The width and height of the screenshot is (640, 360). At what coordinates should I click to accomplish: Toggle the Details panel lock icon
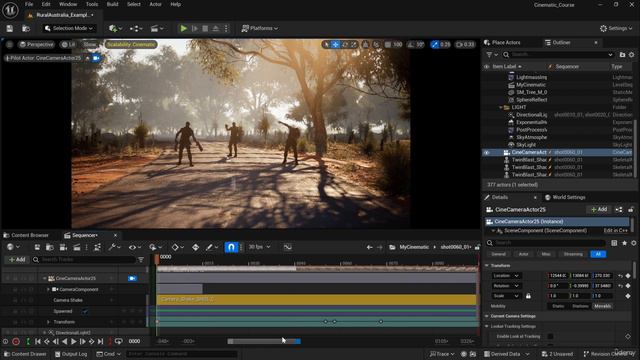click(x=631, y=209)
